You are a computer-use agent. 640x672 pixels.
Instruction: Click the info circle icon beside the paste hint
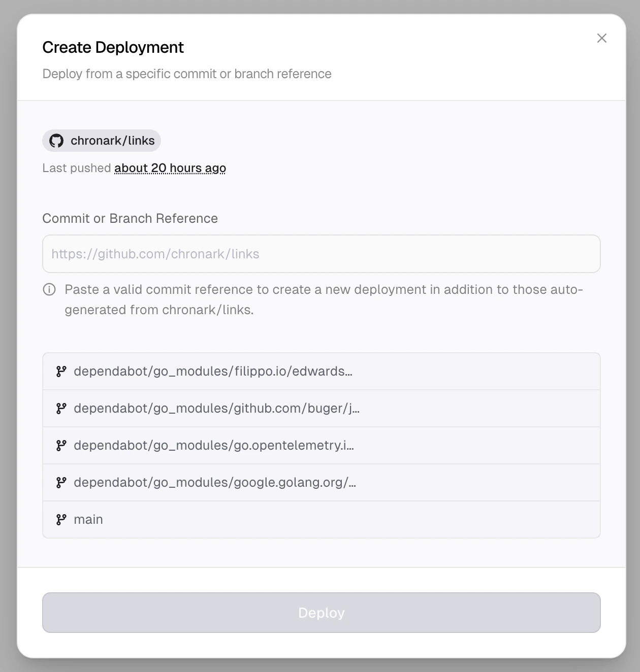pos(49,290)
